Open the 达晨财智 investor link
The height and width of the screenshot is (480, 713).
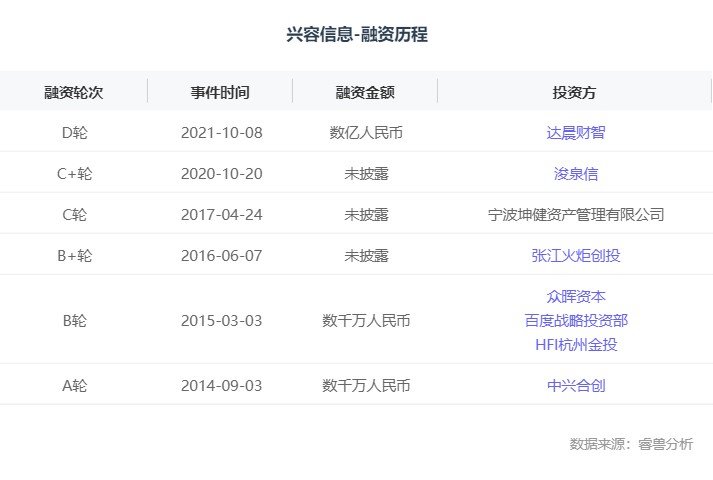coord(576,133)
